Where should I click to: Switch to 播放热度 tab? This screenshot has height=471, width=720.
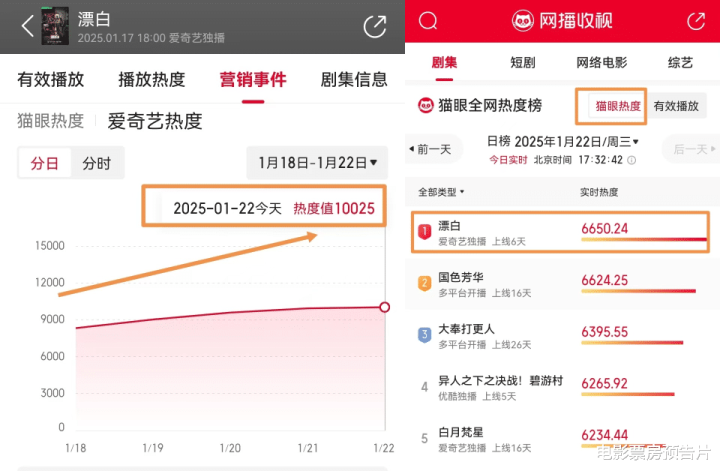[152, 79]
